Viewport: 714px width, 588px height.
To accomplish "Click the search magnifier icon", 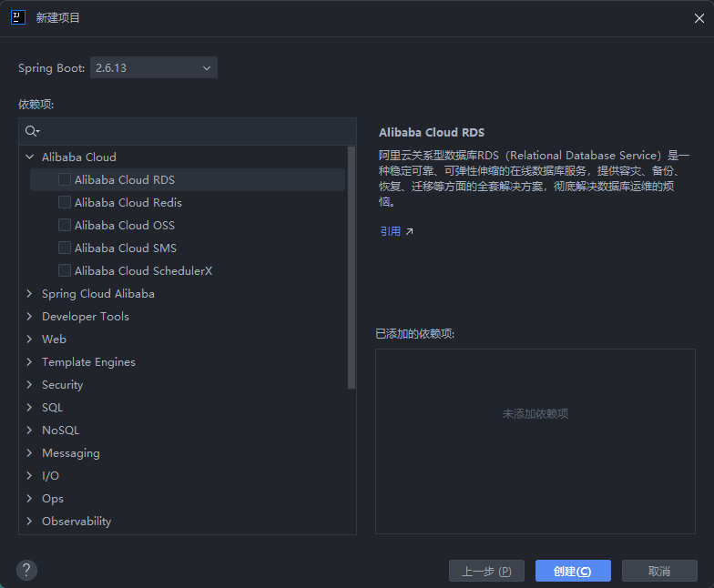I will [33, 131].
